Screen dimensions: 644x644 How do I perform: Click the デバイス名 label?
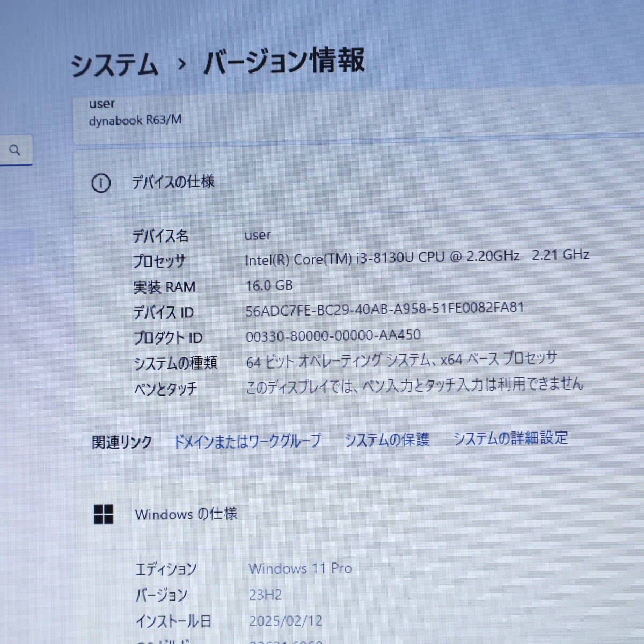coord(160,236)
